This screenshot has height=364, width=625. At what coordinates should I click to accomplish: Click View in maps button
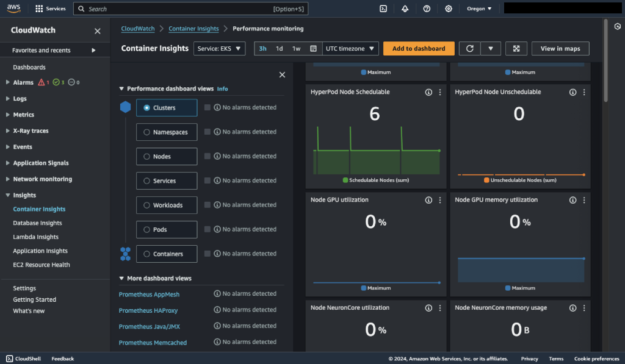pyautogui.click(x=560, y=49)
